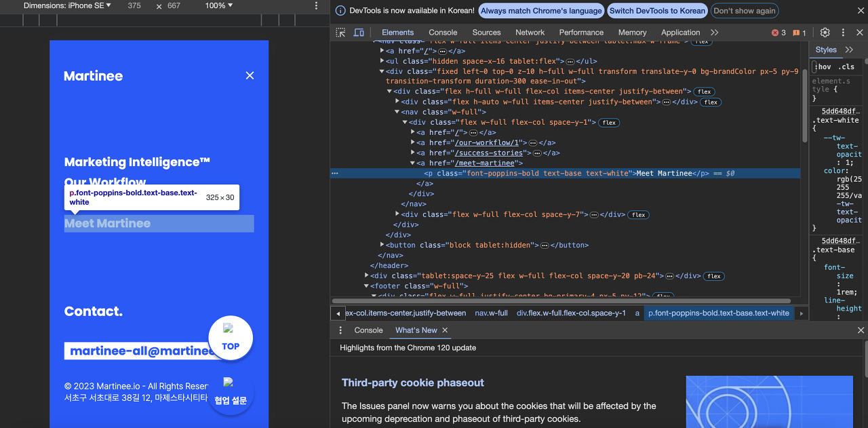868x428 pixels.
Task: Follow the /meet-martinee href link in DOM
Action: (486, 163)
